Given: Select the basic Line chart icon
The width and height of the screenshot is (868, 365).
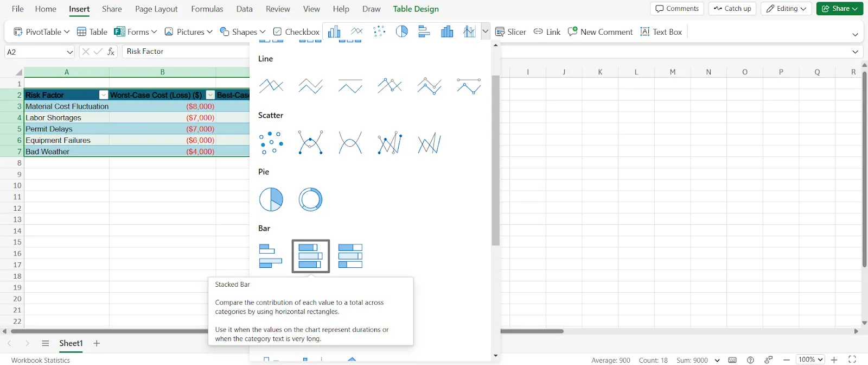Looking at the screenshot, I should pyautogui.click(x=271, y=86).
